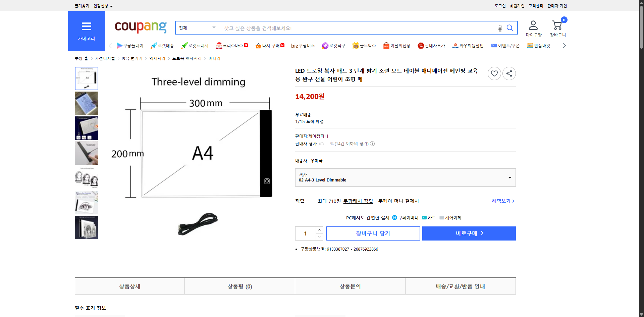The image size is (644, 317).
Task: Click the voice search microphone icon
Action: pyautogui.click(x=500, y=28)
